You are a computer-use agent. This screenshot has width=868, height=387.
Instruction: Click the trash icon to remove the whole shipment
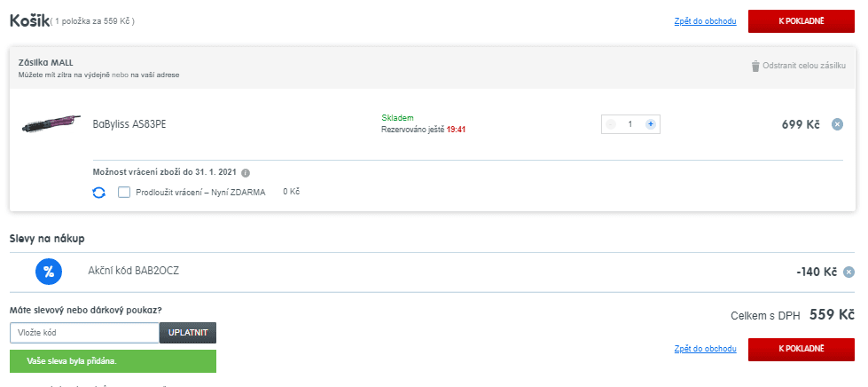point(755,66)
